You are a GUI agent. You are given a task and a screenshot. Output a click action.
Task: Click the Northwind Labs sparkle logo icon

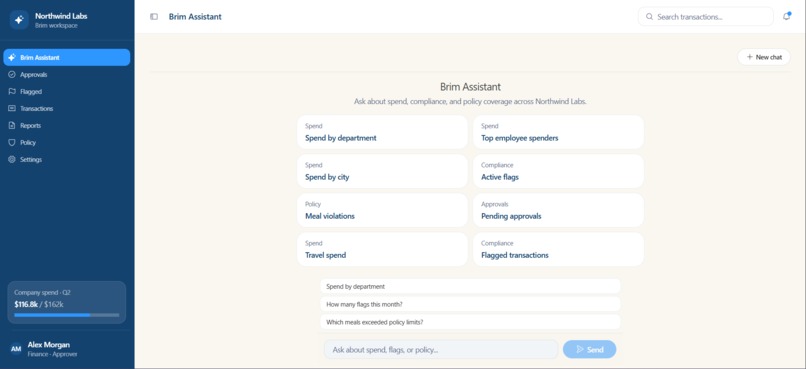coord(19,20)
